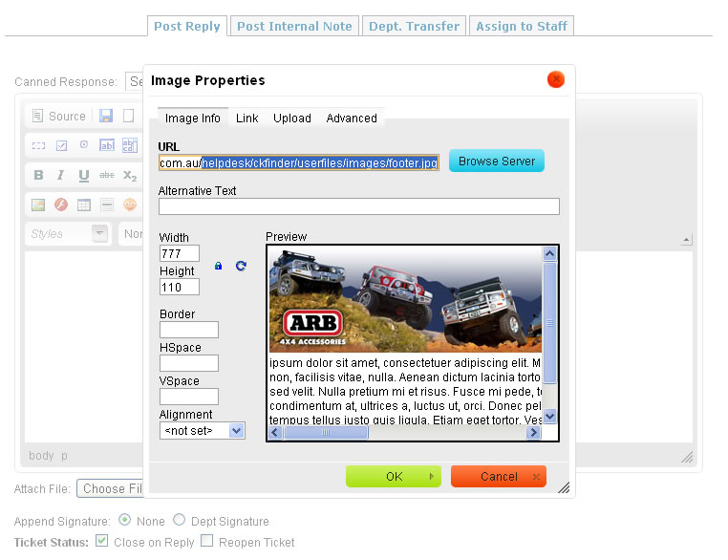The height and width of the screenshot is (560, 728).
Task: Click the preview scroll right arrow
Action: [533, 433]
